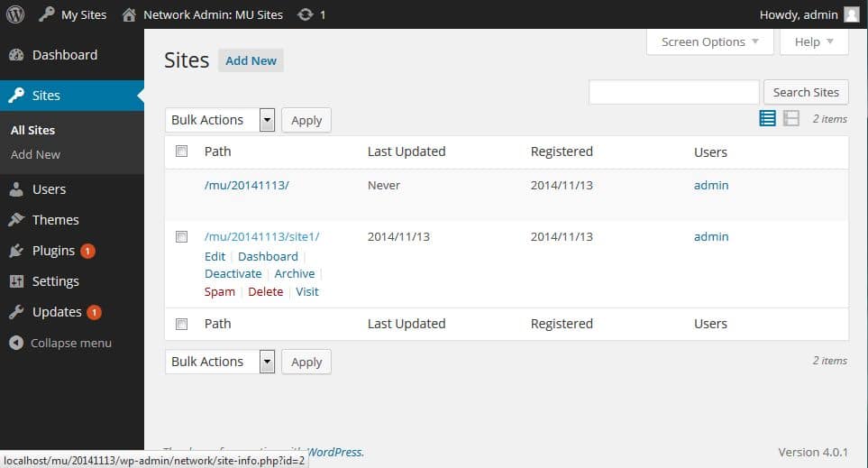Image resolution: width=868 pixels, height=468 pixels.
Task: Click the Search Sites button
Action: pos(806,92)
